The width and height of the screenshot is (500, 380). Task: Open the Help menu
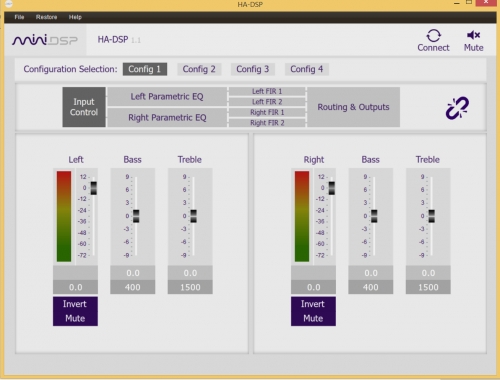[75, 17]
